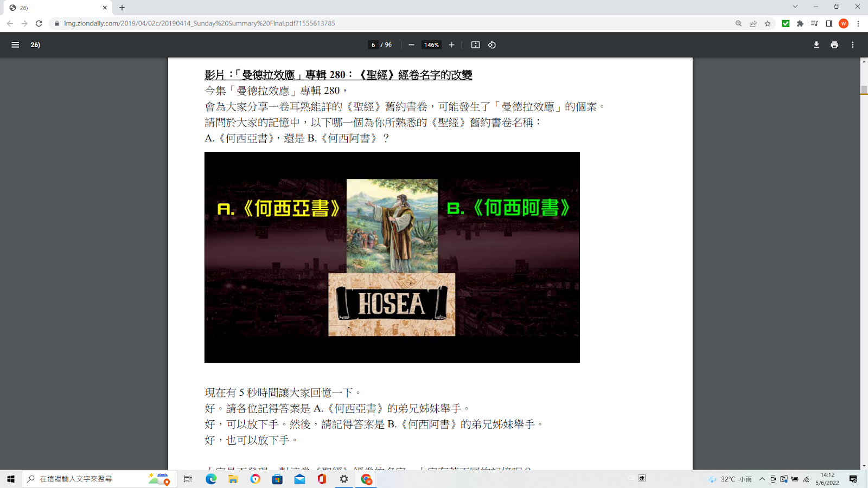This screenshot has height=488, width=868.
Task: Click the Hosea video thumbnail image
Action: (x=392, y=258)
